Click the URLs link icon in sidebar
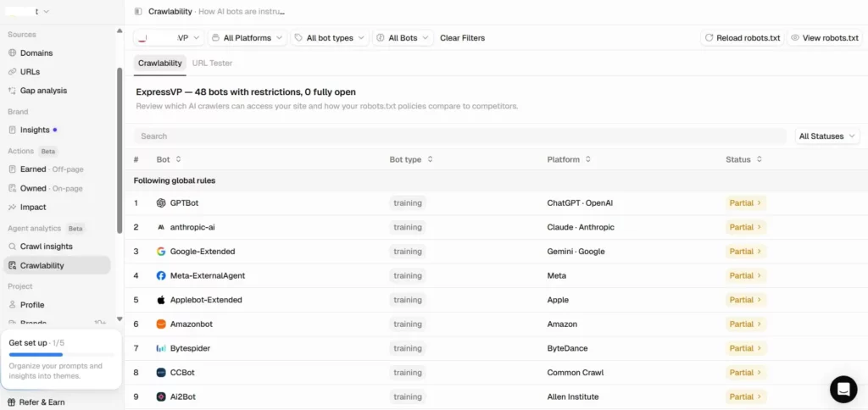 click(12, 72)
